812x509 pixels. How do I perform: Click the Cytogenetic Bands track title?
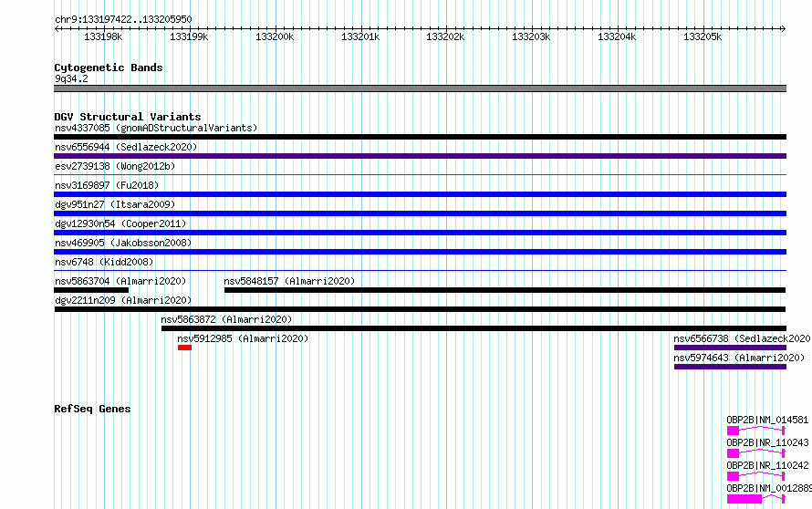coord(109,68)
